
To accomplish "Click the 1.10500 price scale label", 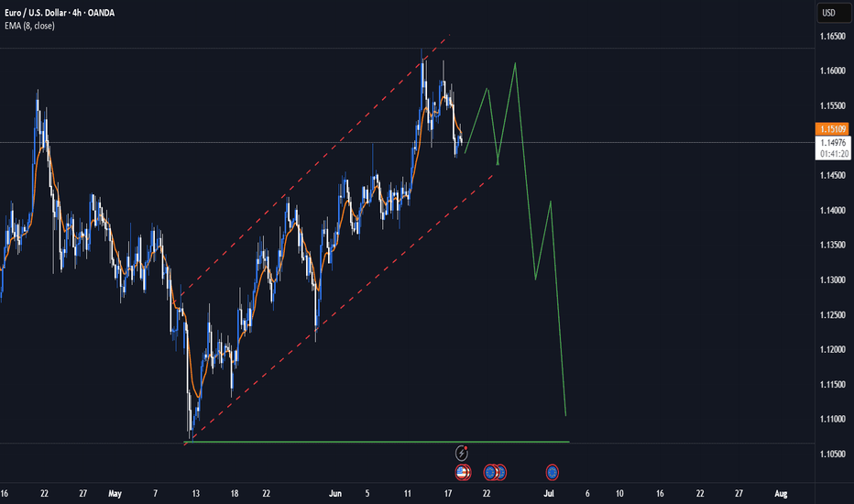I will [833, 454].
